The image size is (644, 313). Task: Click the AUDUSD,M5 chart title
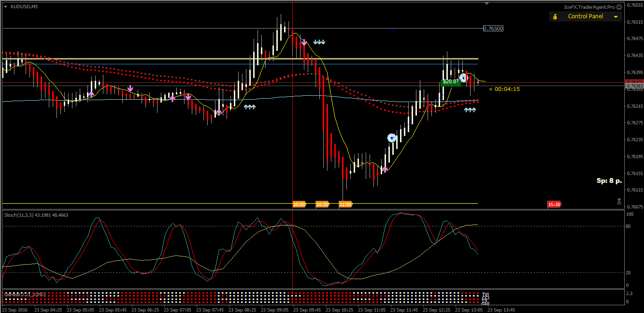pyautogui.click(x=24, y=6)
